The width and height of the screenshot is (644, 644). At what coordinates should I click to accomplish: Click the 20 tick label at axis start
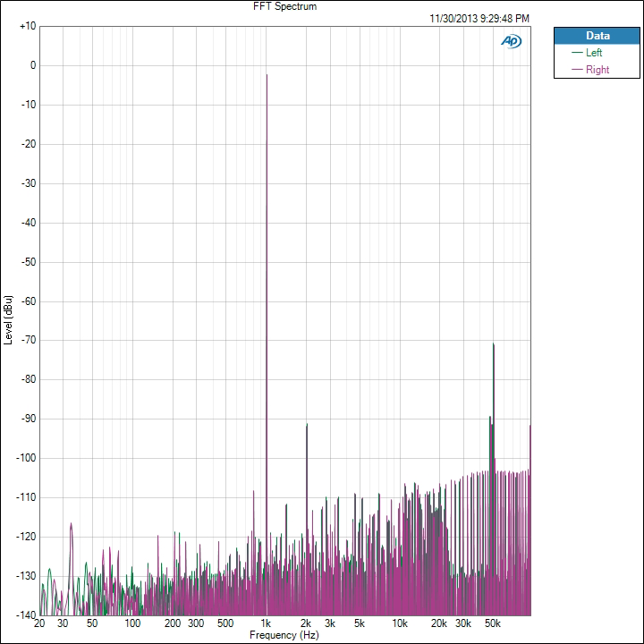[x=39, y=623]
